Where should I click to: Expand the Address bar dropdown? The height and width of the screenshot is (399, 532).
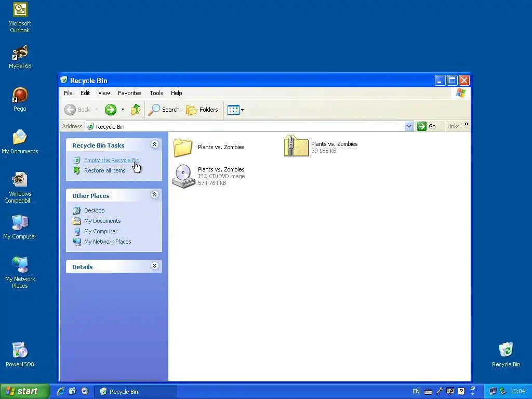pyautogui.click(x=409, y=126)
